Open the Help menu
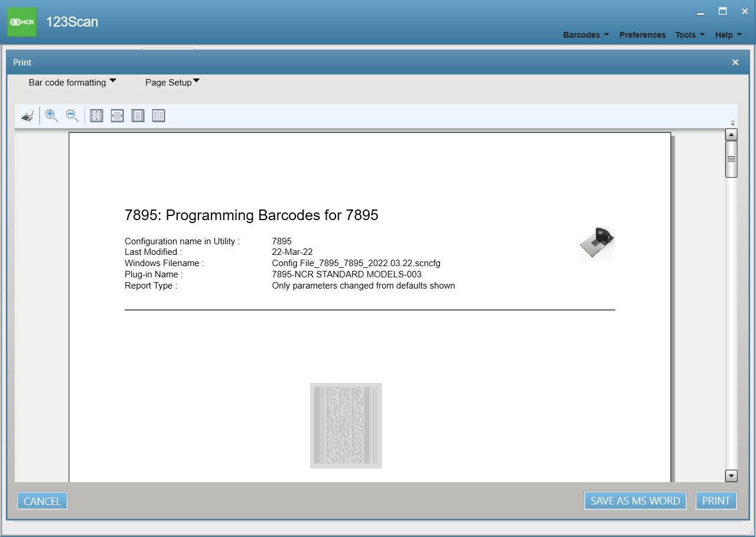The width and height of the screenshot is (756, 537). (x=728, y=35)
